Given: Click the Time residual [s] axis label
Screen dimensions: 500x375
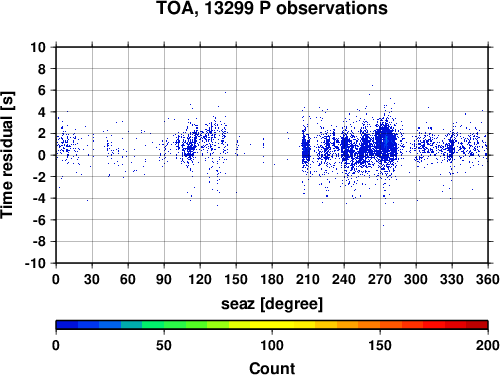Looking at the screenshot, I should click(8, 155).
